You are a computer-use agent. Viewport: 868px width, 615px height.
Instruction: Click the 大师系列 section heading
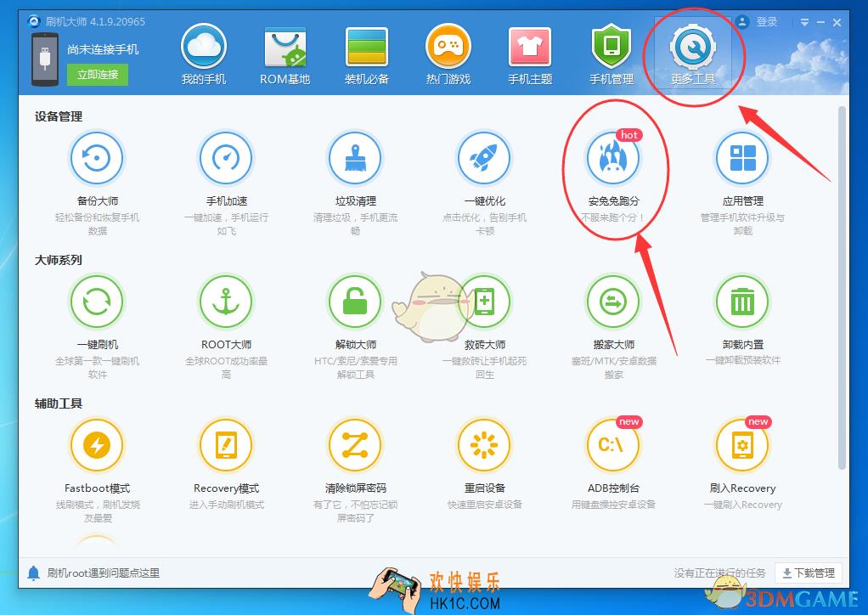click(x=59, y=260)
